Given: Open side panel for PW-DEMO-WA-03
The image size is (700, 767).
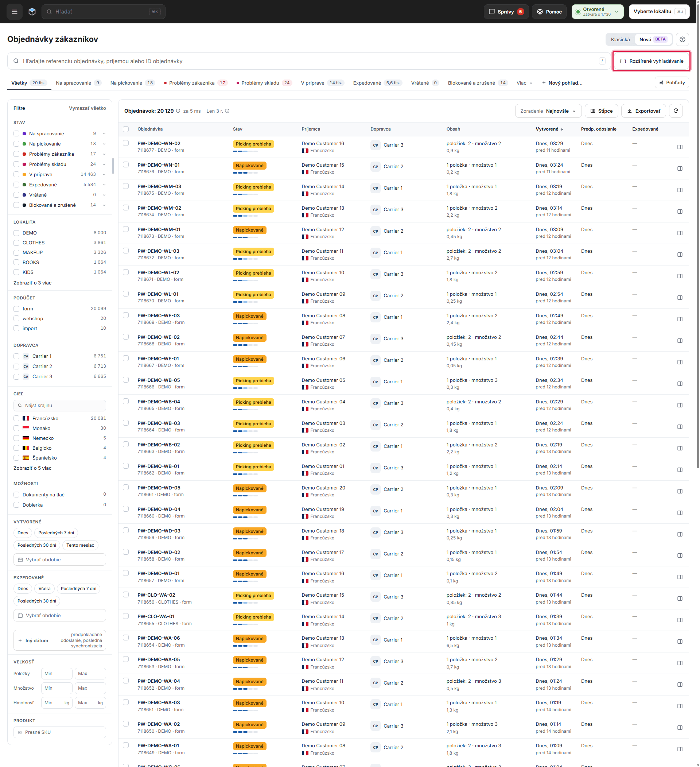Looking at the screenshot, I should (x=680, y=706).
